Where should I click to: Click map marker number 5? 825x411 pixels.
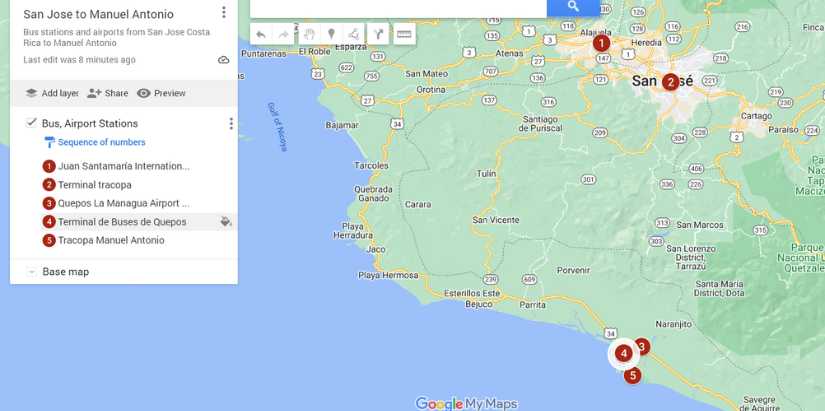pos(632,375)
